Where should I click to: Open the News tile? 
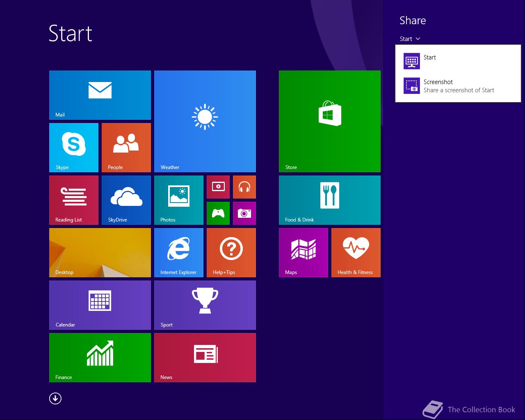(x=205, y=358)
